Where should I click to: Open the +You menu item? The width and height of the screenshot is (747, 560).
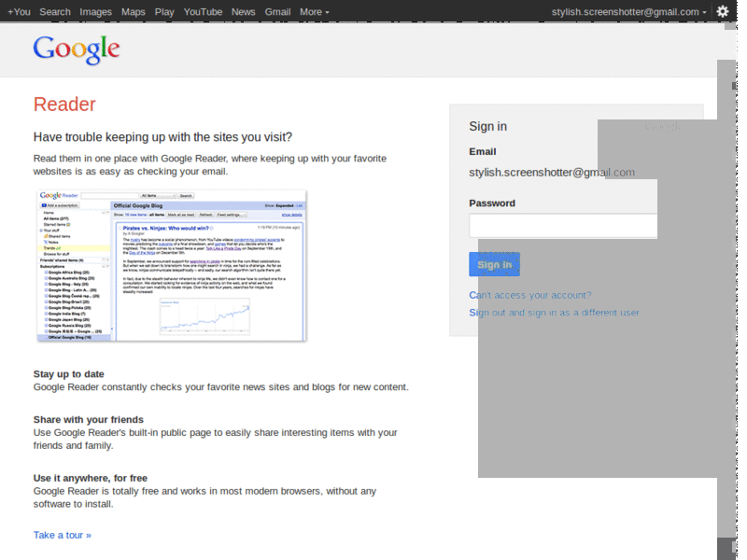pyautogui.click(x=19, y=12)
